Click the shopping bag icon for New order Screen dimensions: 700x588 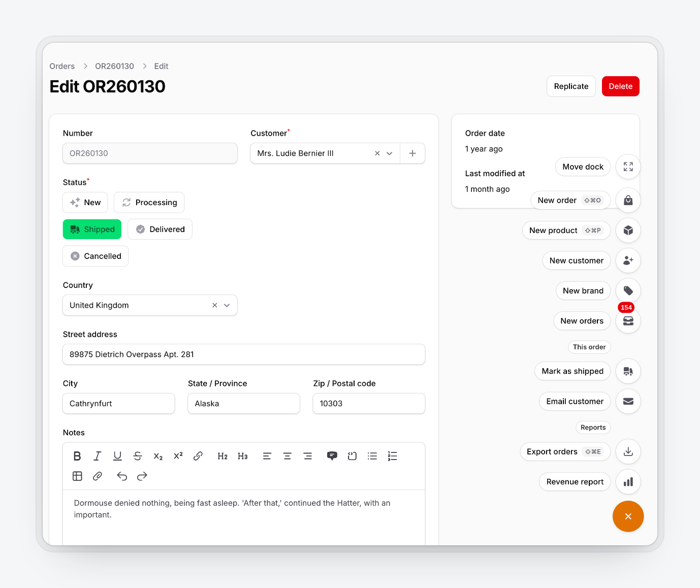coord(628,200)
